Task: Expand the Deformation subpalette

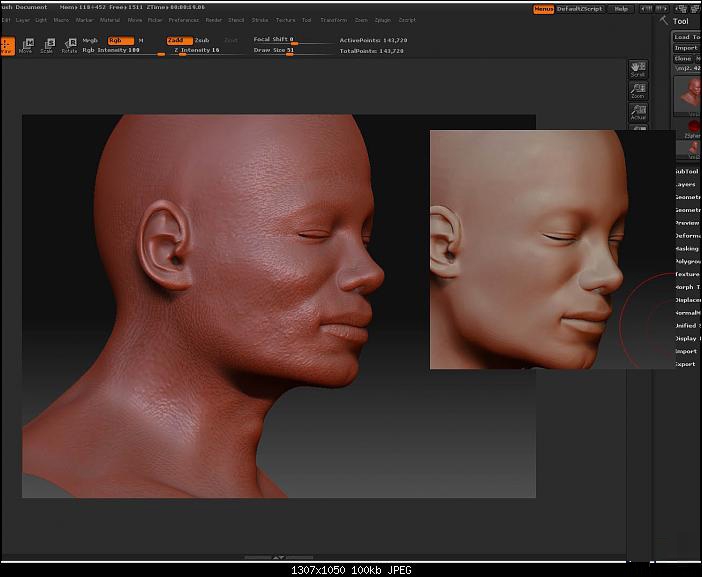Action: coord(687,236)
